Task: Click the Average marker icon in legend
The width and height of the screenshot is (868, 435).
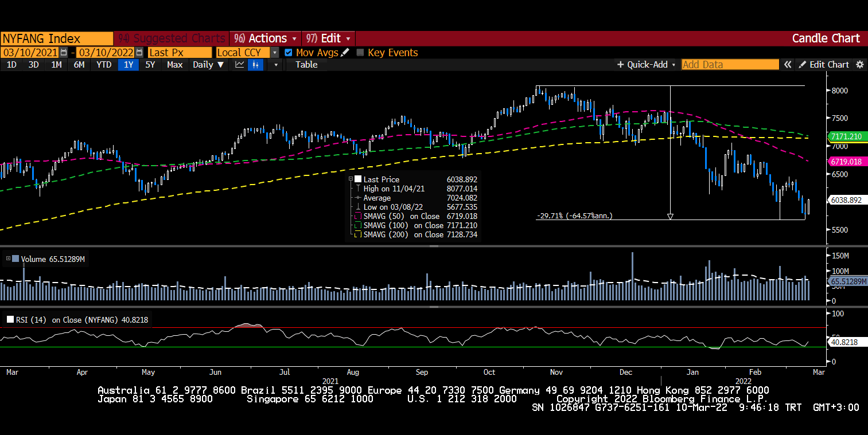Action: pos(359,198)
